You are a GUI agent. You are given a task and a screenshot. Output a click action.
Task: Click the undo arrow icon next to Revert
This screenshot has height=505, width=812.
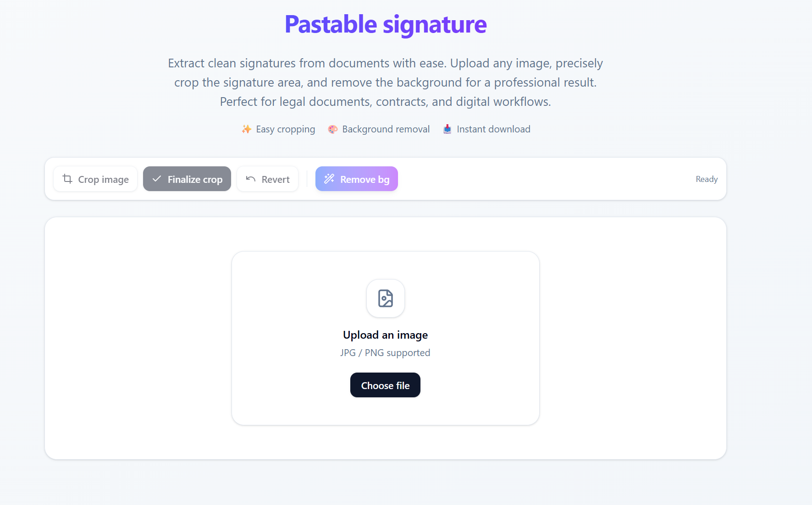point(250,179)
